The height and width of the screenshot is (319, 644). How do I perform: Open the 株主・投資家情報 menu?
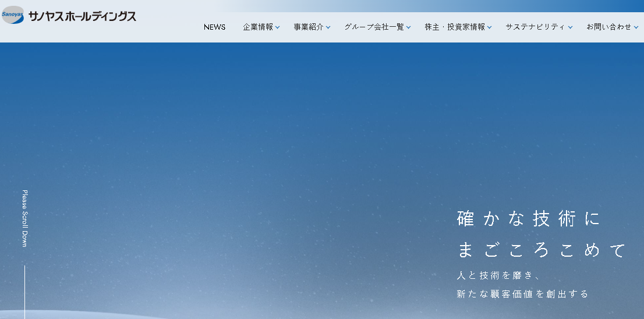click(x=455, y=27)
